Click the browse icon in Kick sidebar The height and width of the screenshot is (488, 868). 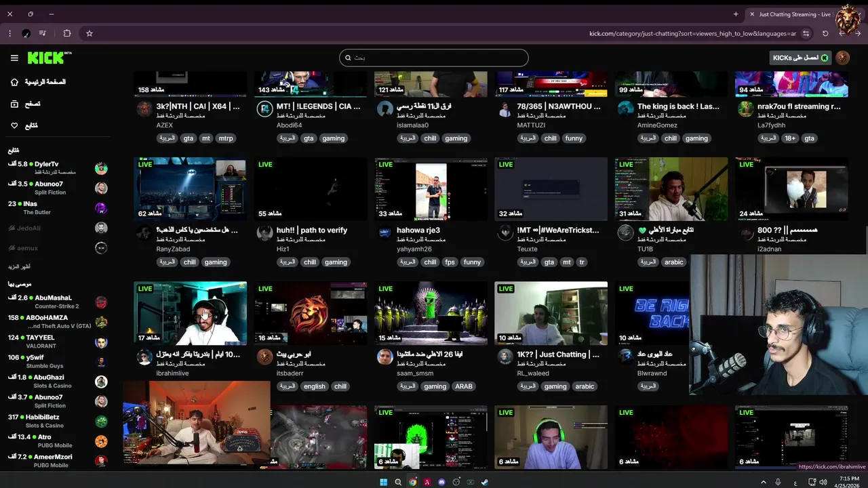click(14, 104)
